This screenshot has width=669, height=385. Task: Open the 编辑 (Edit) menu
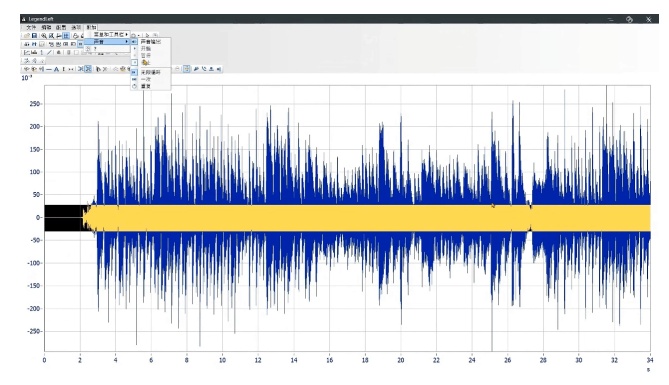[46, 27]
